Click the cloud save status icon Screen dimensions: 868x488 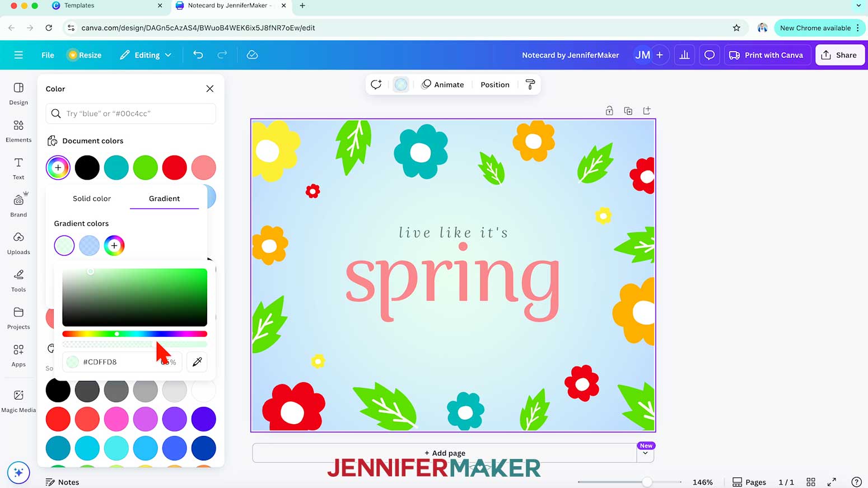(x=253, y=55)
